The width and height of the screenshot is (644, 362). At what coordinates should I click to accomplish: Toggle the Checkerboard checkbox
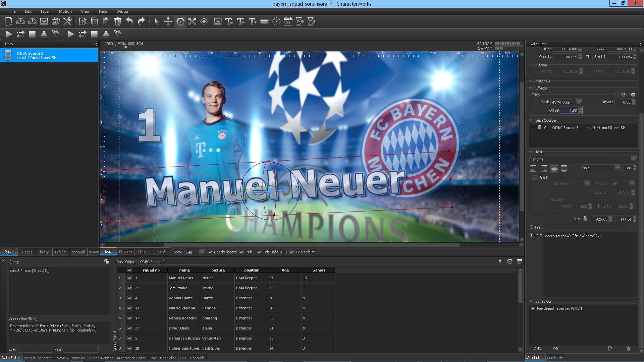210,252
